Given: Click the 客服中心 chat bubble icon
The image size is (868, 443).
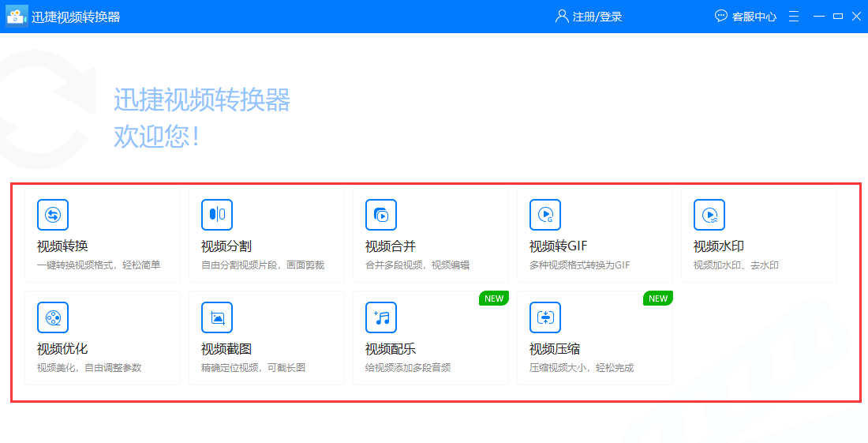Looking at the screenshot, I should (x=720, y=16).
